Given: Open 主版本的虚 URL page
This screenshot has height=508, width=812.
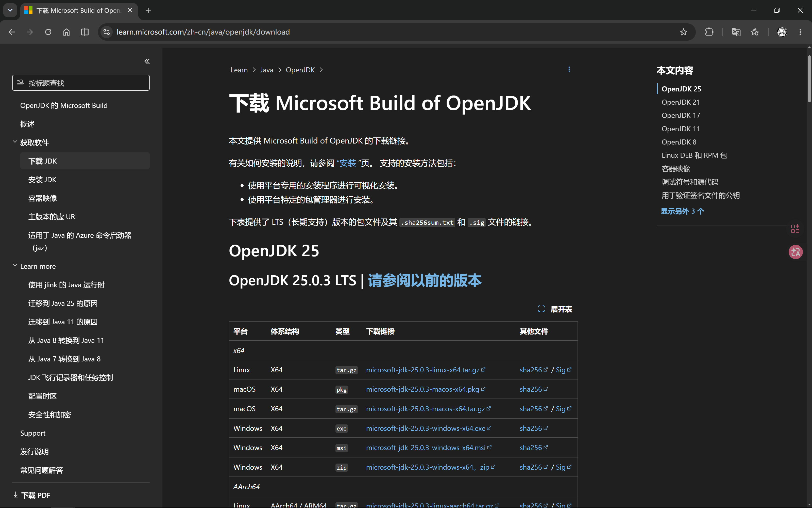Looking at the screenshot, I should coord(53,217).
